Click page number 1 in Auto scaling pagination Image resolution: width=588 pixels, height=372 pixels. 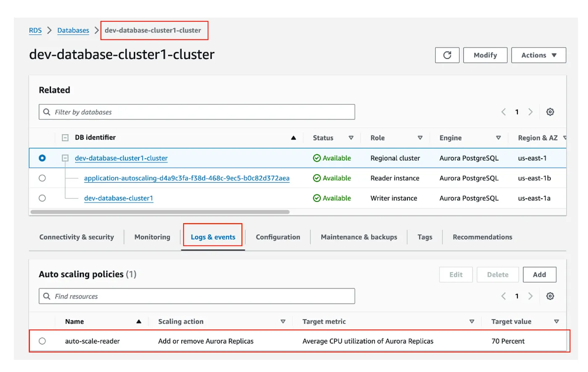(x=517, y=296)
